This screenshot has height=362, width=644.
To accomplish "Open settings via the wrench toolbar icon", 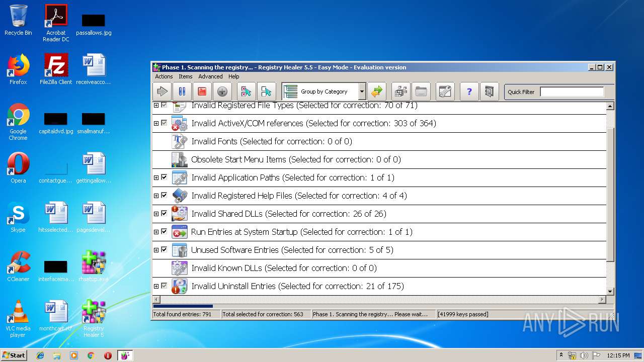I will point(445,92).
